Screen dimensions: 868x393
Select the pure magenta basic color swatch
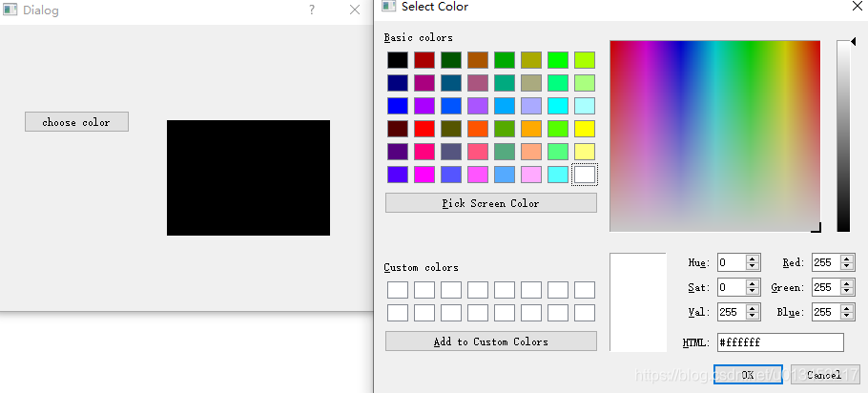point(424,175)
